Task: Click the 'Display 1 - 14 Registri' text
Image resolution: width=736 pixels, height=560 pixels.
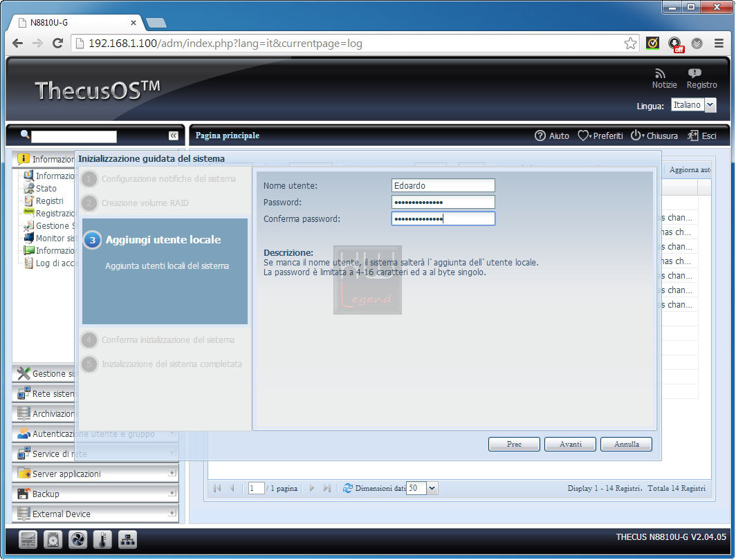Action: point(605,488)
